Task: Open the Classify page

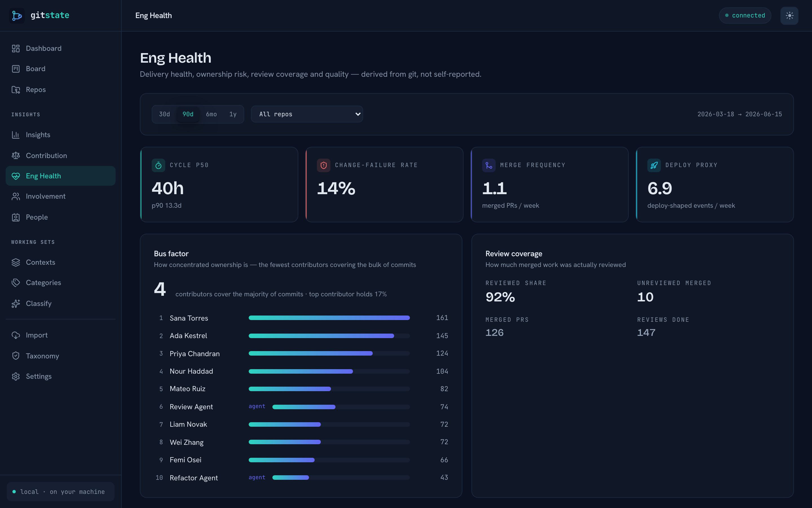Action: tap(61, 304)
